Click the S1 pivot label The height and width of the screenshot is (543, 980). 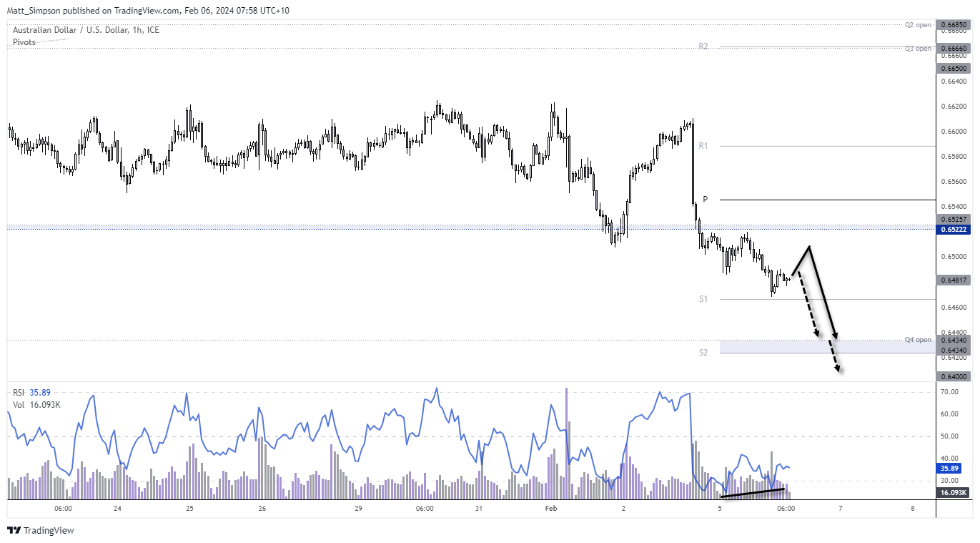click(703, 299)
